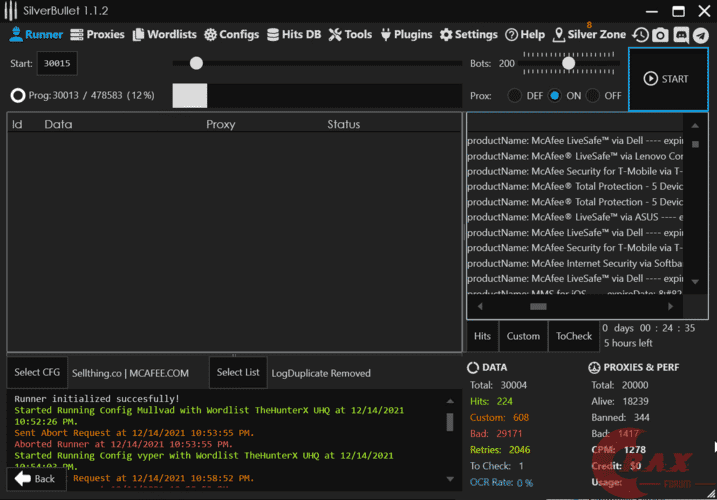Open the Discord icon link
The height and width of the screenshot is (500, 717).
681,35
